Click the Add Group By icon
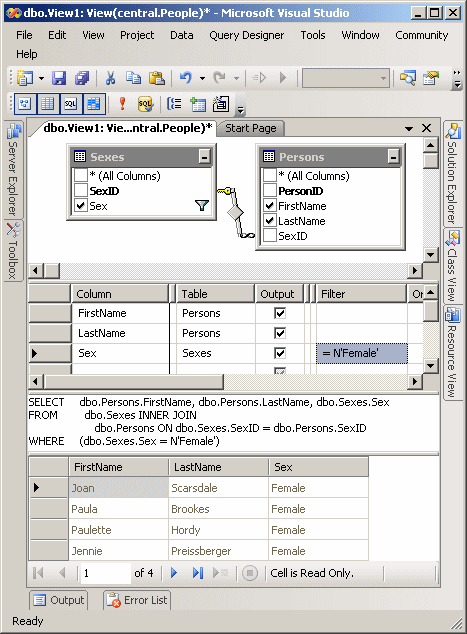The height and width of the screenshot is (634, 467). [x=174, y=104]
